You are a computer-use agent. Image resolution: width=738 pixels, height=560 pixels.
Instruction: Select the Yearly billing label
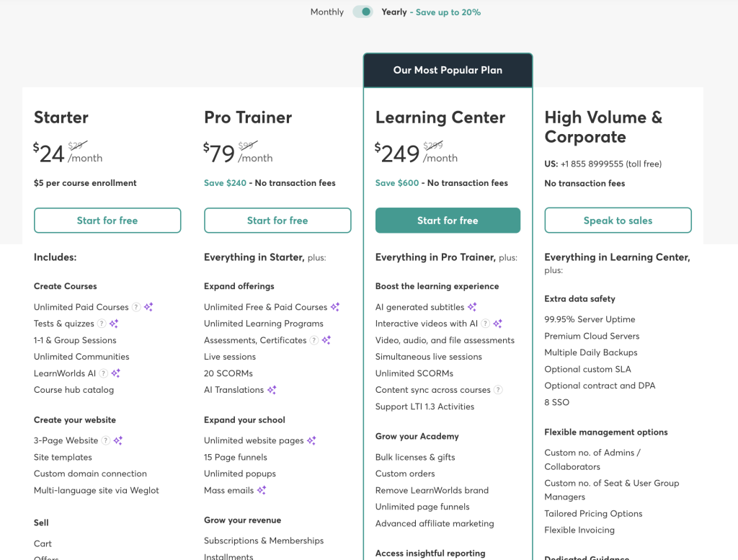(x=394, y=12)
